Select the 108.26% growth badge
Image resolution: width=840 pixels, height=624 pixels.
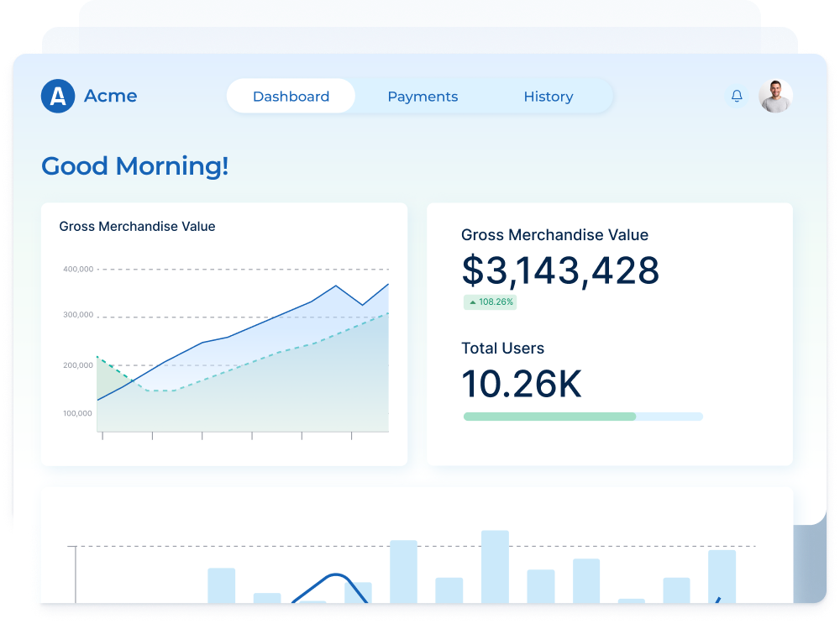coord(491,302)
